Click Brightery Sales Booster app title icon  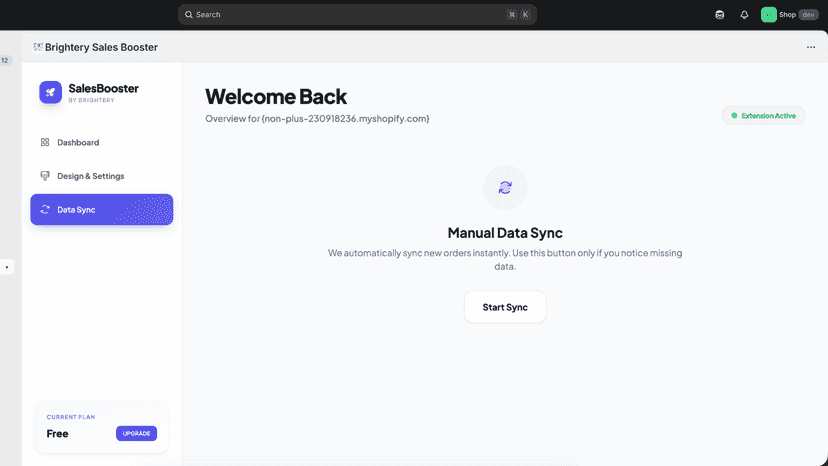click(37, 47)
